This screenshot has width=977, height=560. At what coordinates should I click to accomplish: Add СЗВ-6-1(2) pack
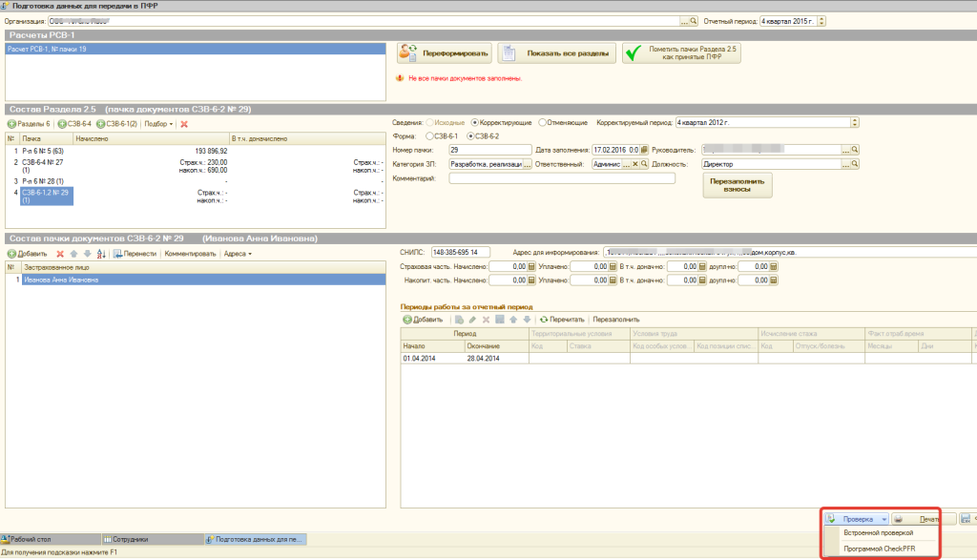(116, 124)
